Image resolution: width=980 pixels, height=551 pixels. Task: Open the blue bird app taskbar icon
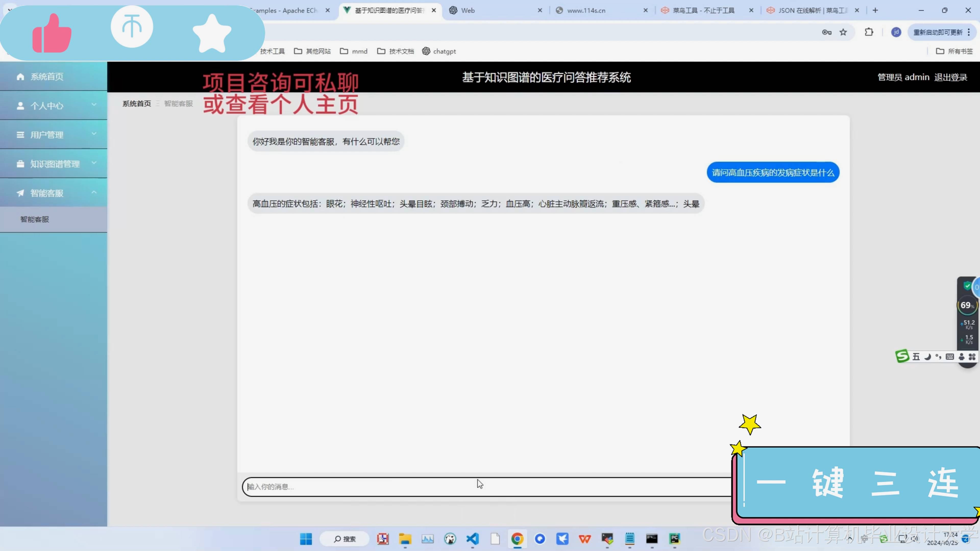point(562,539)
